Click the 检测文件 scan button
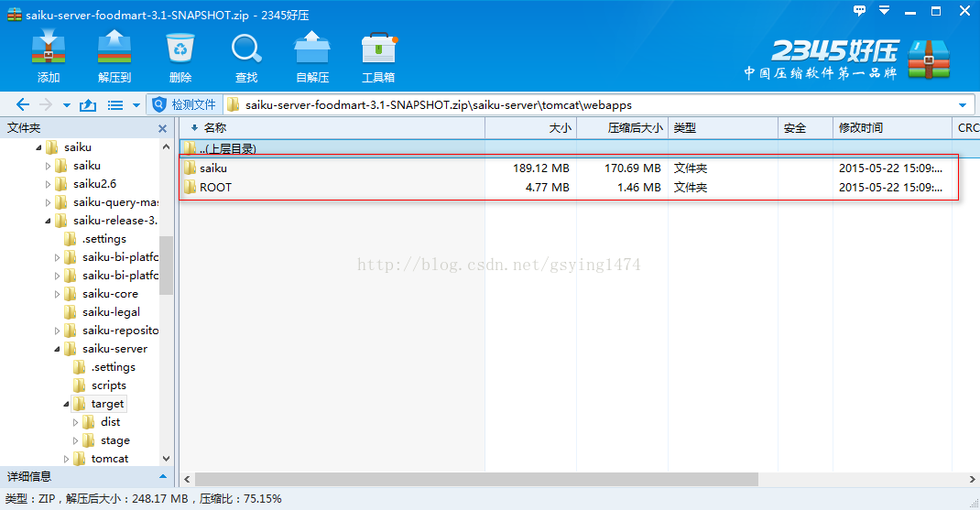This screenshot has width=980, height=510. coord(185,105)
